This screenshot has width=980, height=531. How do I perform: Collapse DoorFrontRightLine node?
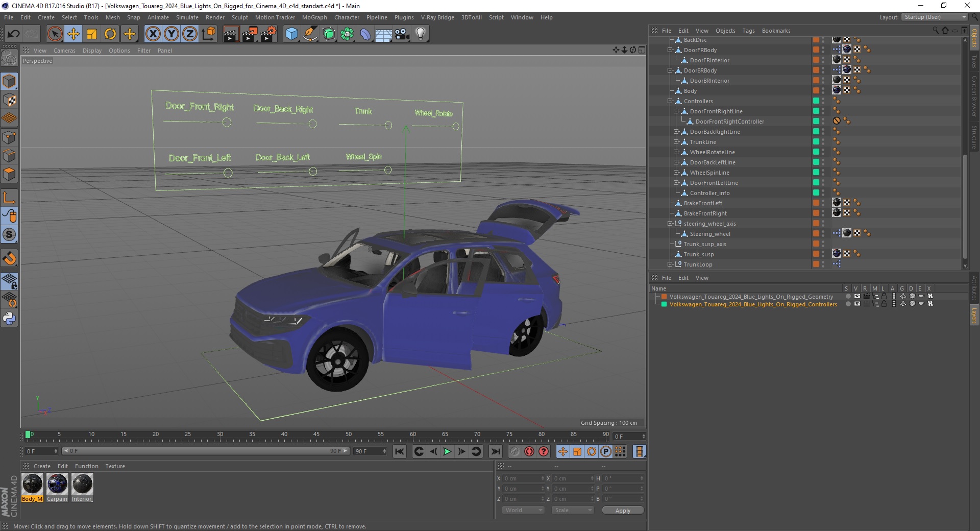pos(676,111)
